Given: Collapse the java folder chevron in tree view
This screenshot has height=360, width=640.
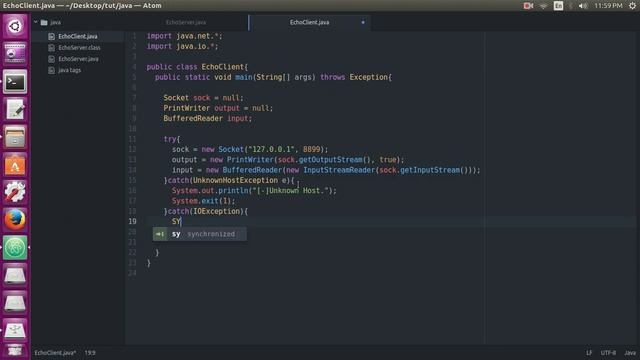Looking at the screenshot, I should 36,22.
